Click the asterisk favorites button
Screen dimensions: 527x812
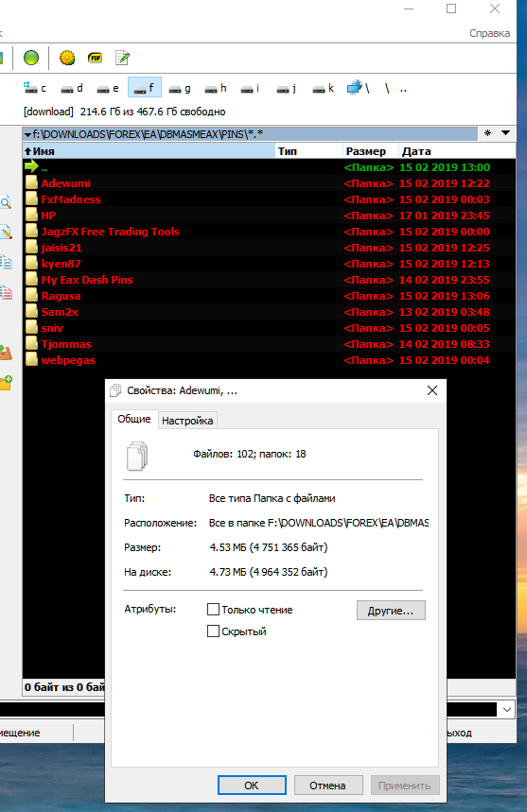pyautogui.click(x=487, y=133)
